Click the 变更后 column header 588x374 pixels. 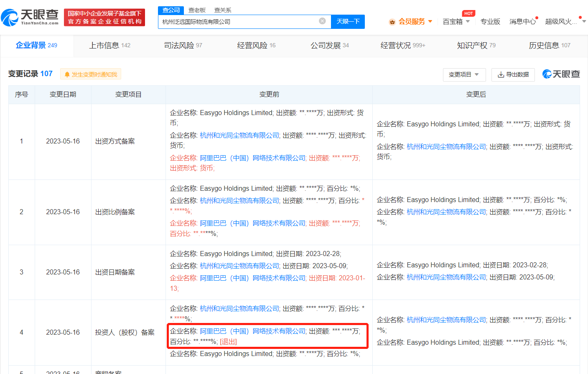pos(476,95)
